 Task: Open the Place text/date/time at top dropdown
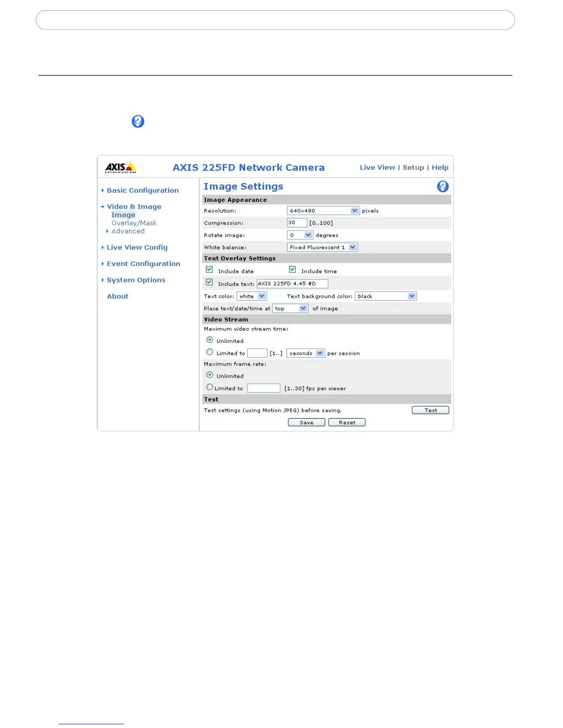tap(290, 308)
